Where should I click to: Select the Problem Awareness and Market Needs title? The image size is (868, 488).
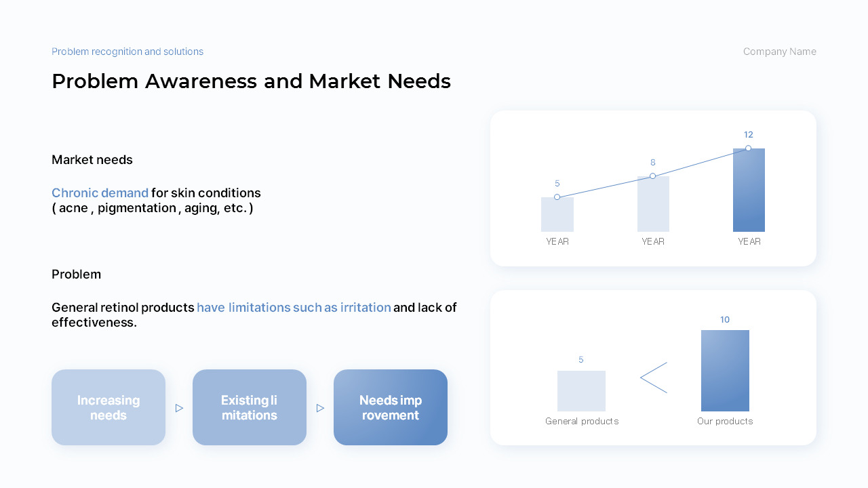click(251, 81)
